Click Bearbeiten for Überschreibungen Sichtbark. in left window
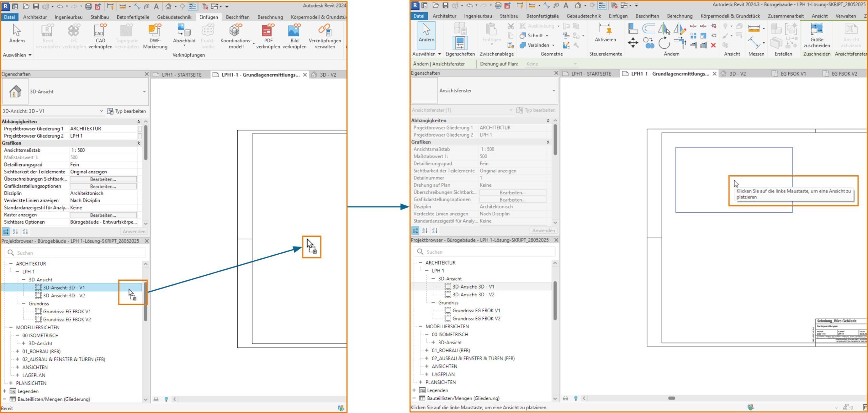The width and height of the screenshot is (868, 413). click(103, 179)
